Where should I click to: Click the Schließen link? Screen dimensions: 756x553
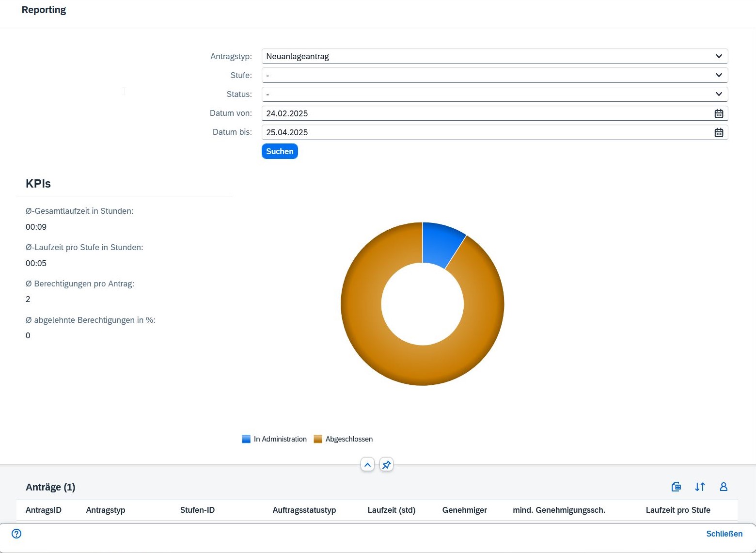pos(724,534)
